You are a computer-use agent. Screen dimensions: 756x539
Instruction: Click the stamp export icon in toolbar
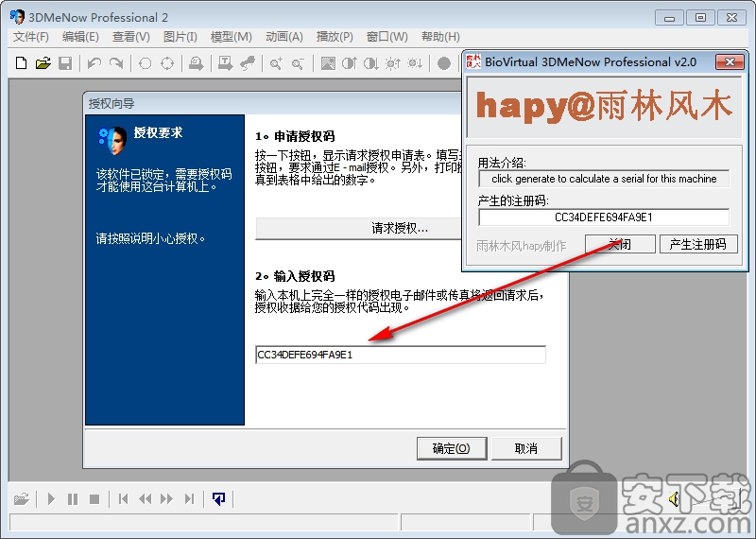(196, 63)
